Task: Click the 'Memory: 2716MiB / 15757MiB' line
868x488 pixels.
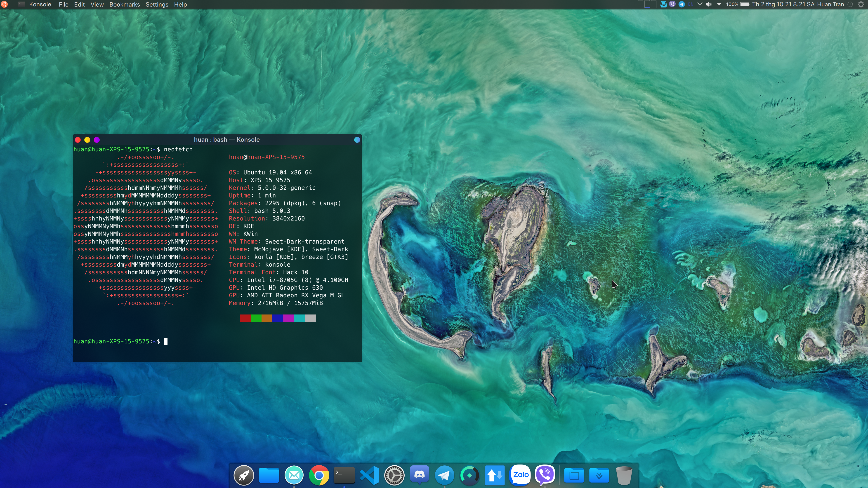Action: (276, 303)
